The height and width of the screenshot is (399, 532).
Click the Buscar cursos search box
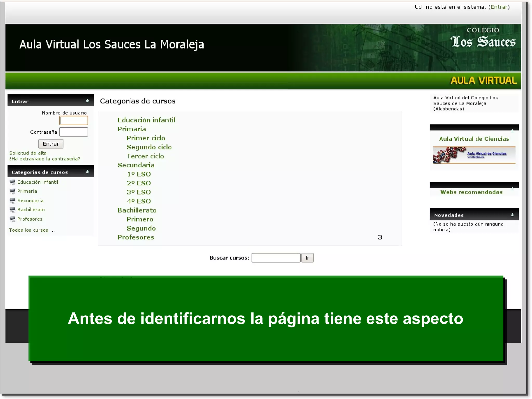[276, 258]
